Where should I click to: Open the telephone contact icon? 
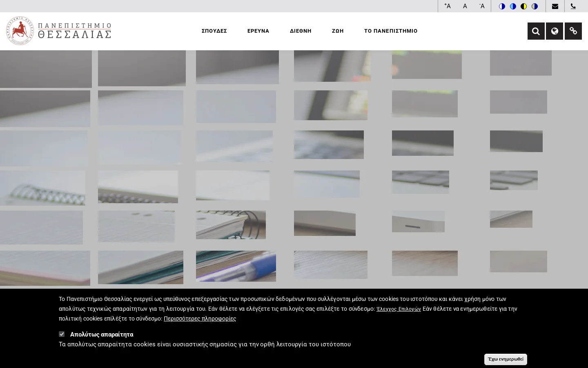coord(573,6)
